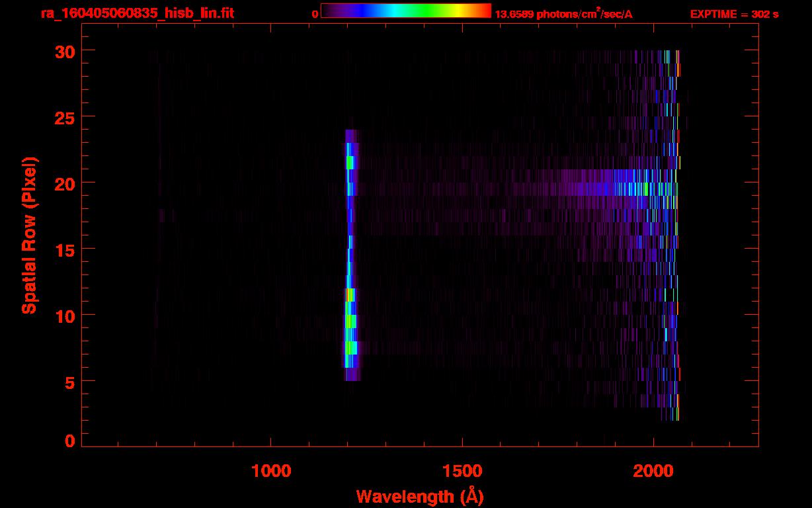Click the EXPTIME = 302 s label
Screen dimensions: 812x508
735,15
